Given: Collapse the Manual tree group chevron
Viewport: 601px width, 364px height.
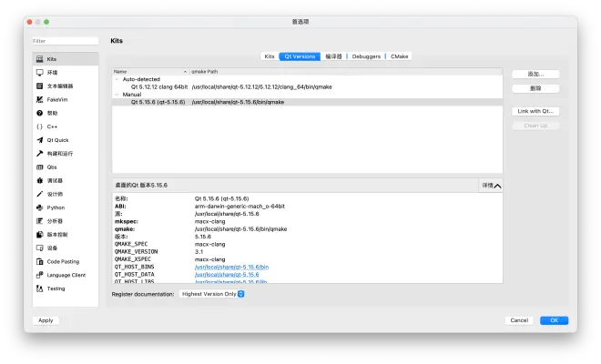Looking at the screenshot, I should click(117, 95).
